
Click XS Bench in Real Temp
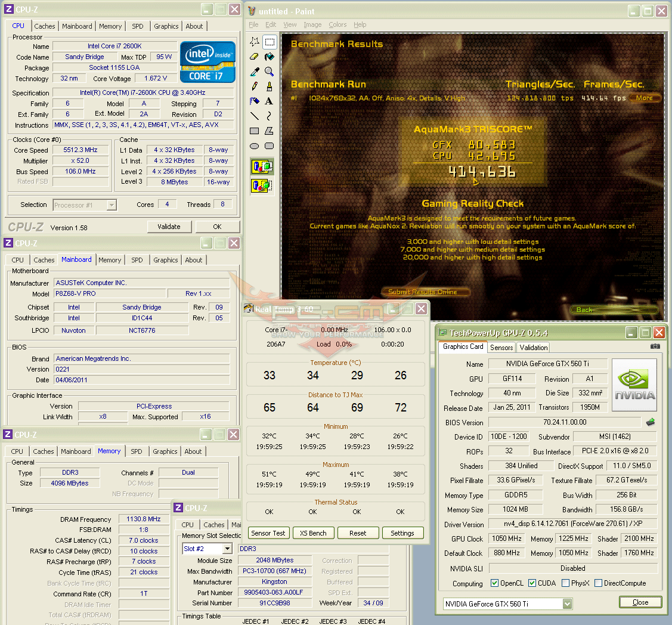pyautogui.click(x=313, y=533)
